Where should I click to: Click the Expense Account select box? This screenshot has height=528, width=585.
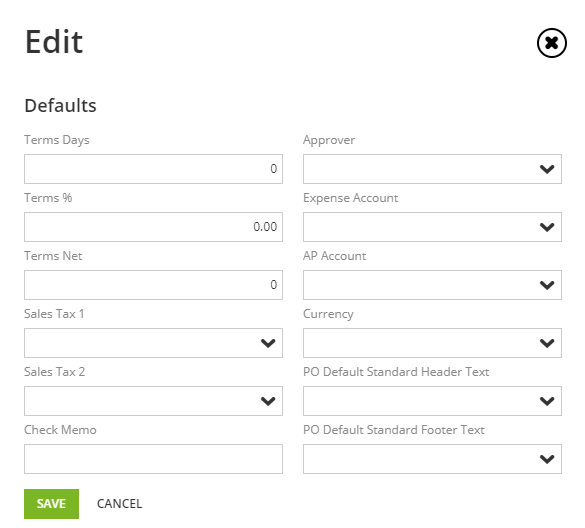tap(432, 227)
